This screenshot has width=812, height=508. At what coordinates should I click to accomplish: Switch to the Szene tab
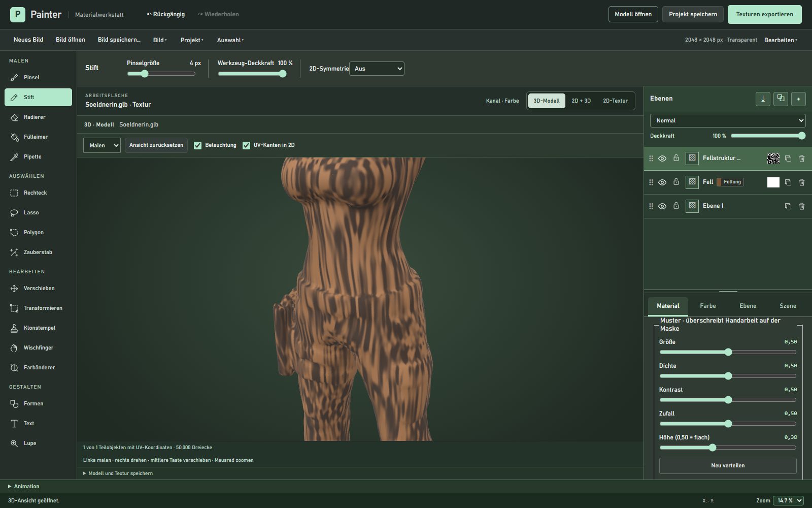pyautogui.click(x=788, y=306)
